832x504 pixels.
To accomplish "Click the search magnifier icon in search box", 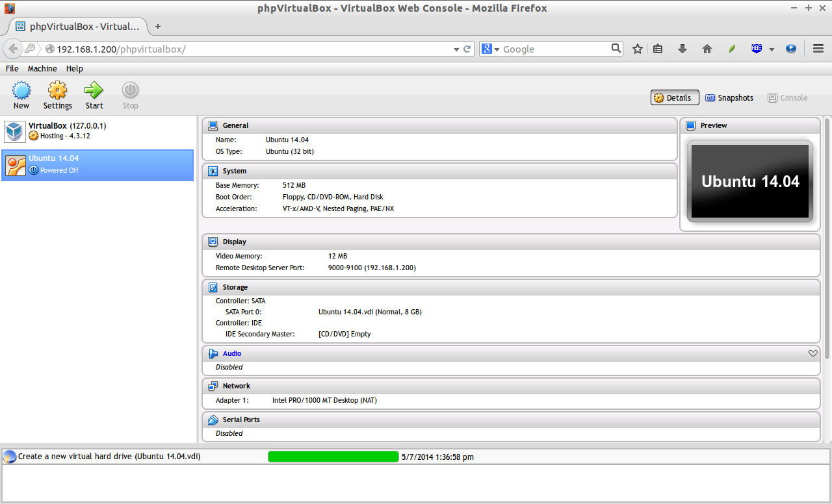I will pyautogui.click(x=616, y=48).
